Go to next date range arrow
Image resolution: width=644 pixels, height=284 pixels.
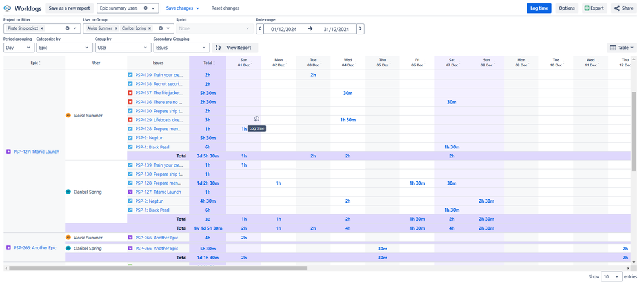tap(360, 29)
